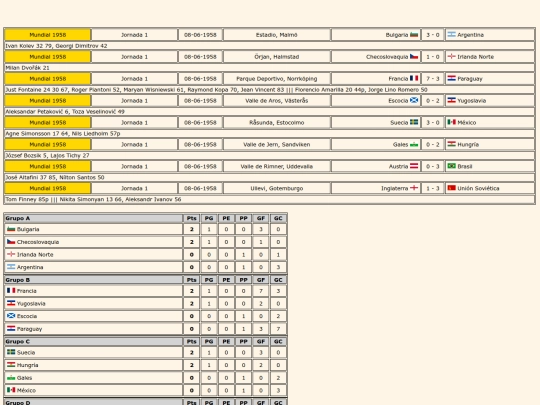Click the Paraguay flag in the Grupo B table
Screen dimensions: 540x405
click(x=11, y=329)
